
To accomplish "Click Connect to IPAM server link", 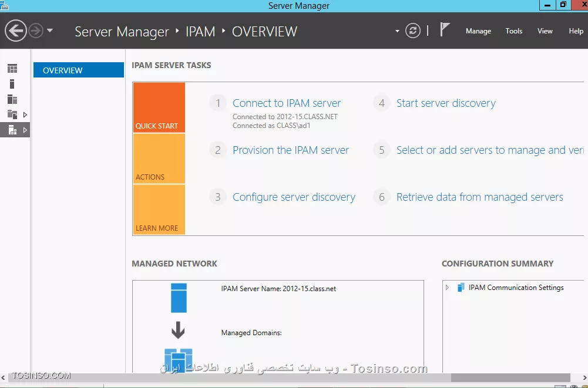I will pos(287,103).
